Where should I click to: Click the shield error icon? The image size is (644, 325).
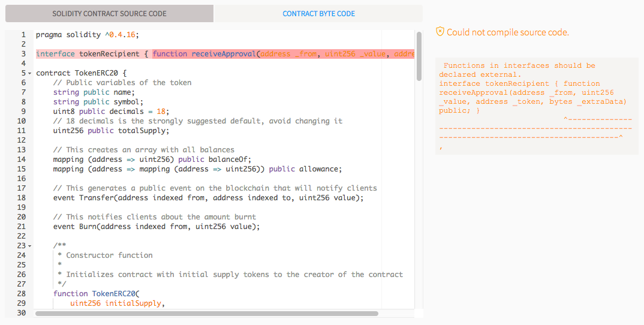click(440, 32)
